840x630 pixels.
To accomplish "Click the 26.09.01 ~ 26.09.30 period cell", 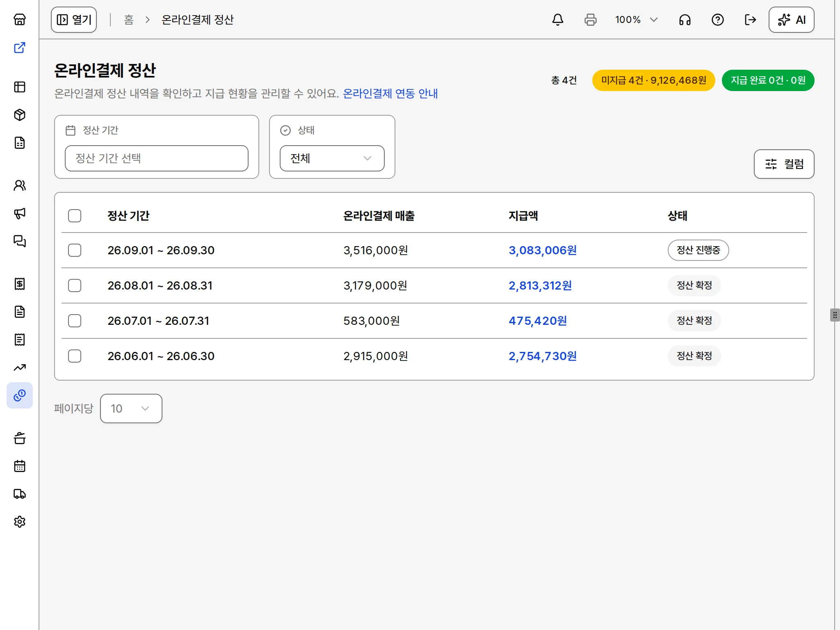I will click(161, 250).
